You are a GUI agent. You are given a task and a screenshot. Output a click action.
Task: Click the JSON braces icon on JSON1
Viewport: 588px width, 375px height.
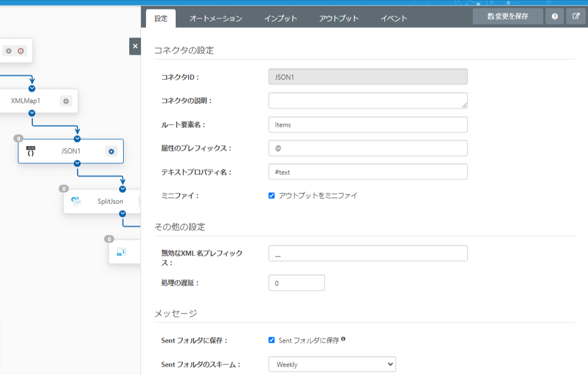point(31,151)
